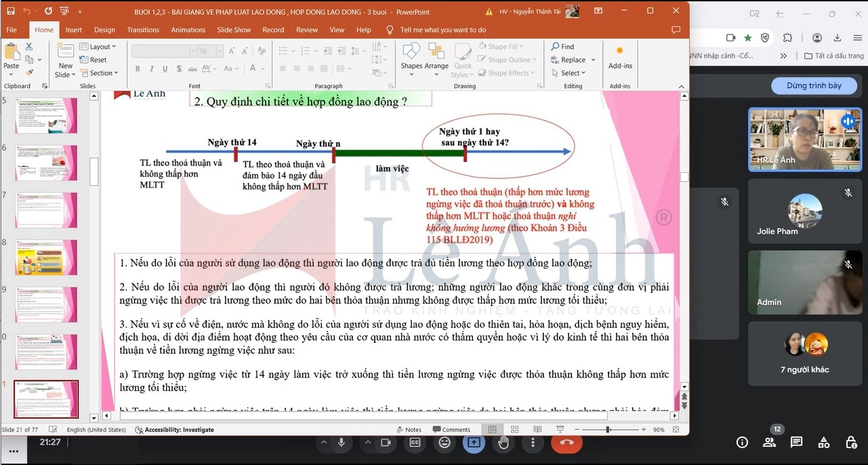The height and width of the screenshot is (465, 868).
Task: Click the Dừng trình bày button
Action: coord(814,86)
